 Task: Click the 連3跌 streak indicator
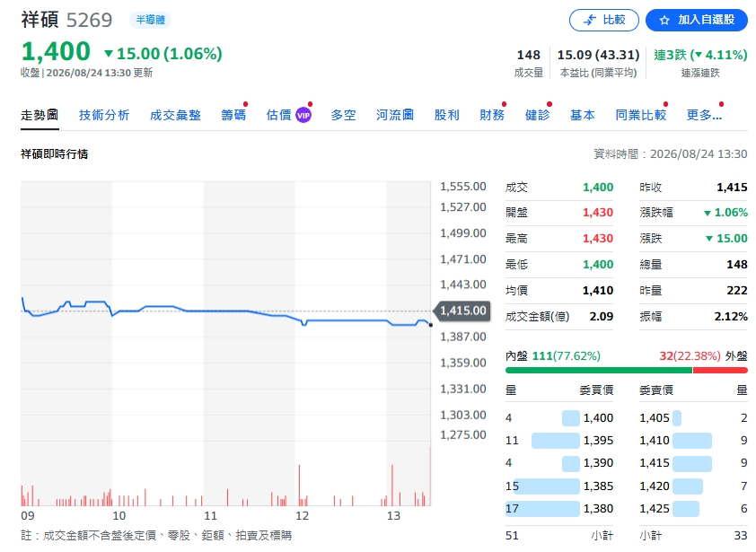[700, 55]
